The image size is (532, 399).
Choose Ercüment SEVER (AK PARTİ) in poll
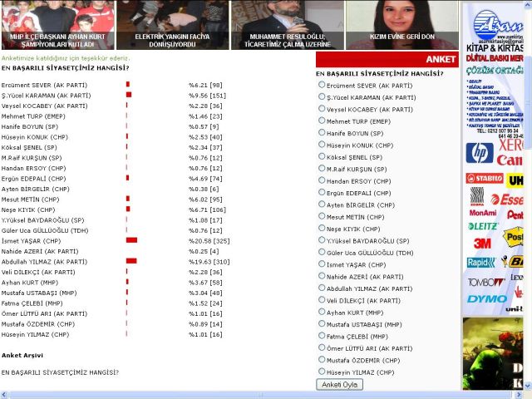[x=322, y=85]
